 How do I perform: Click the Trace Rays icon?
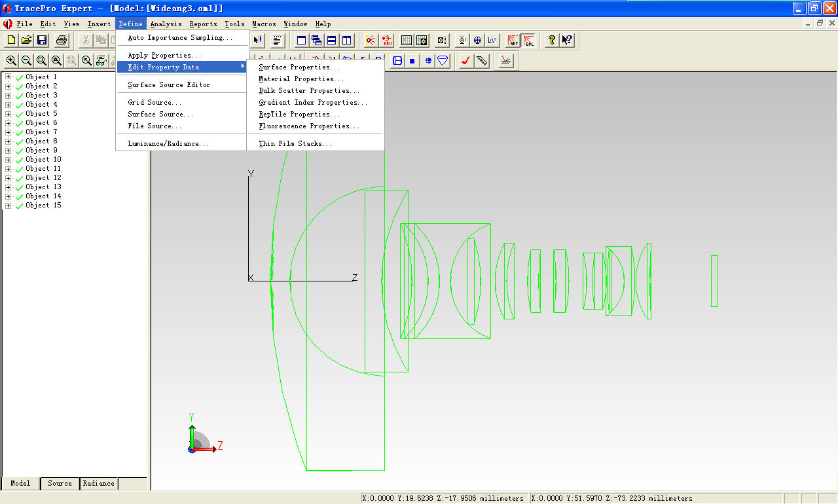(371, 40)
